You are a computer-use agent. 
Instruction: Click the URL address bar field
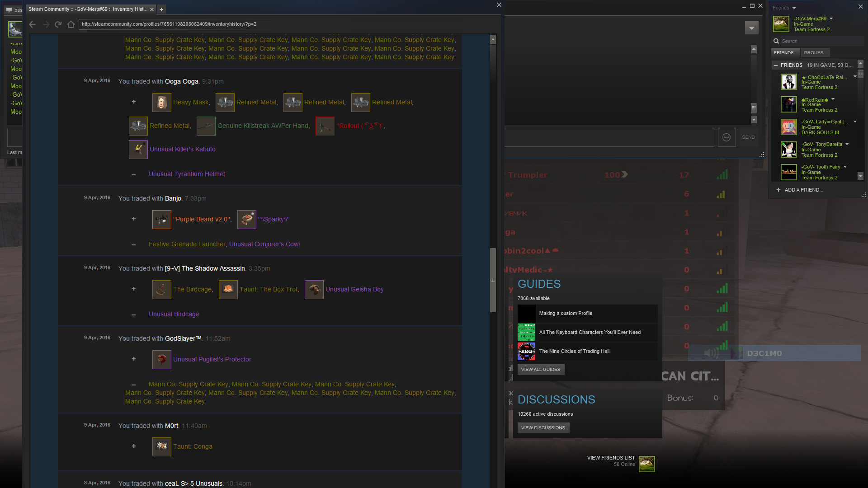tap(271, 24)
